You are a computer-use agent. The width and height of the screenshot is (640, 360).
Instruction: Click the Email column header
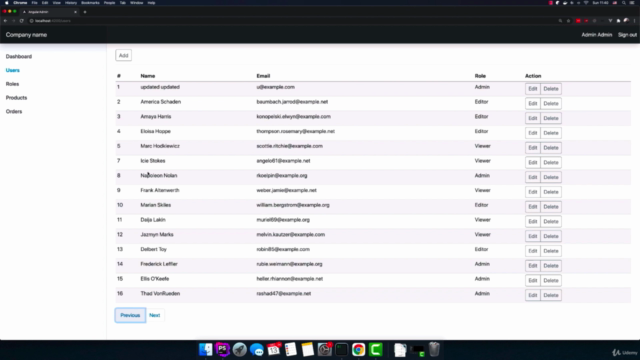tap(263, 76)
